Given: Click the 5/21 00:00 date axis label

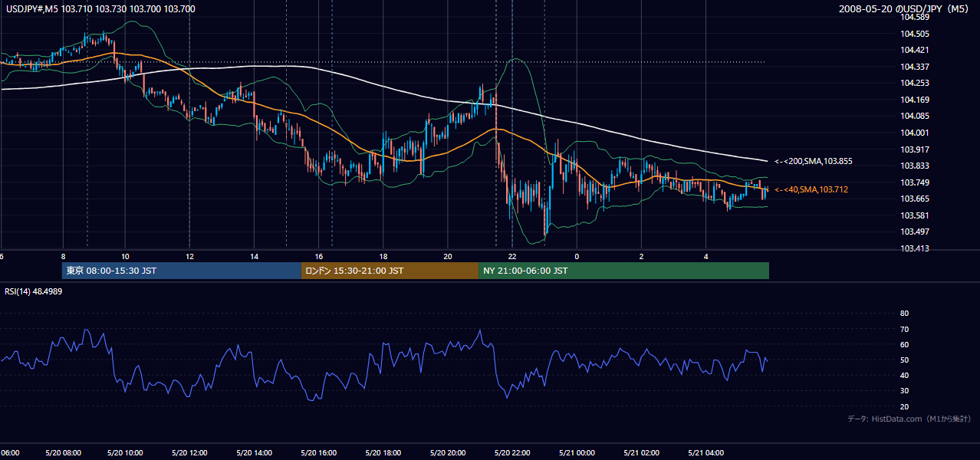Looking at the screenshot, I should pyautogui.click(x=577, y=452).
